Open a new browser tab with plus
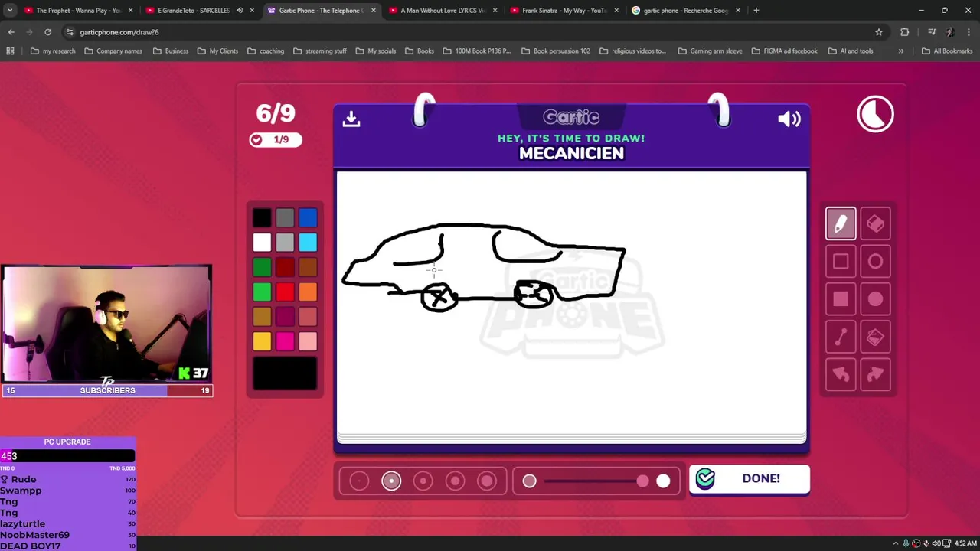This screenshot has width=980, height=551. [756, 11]
